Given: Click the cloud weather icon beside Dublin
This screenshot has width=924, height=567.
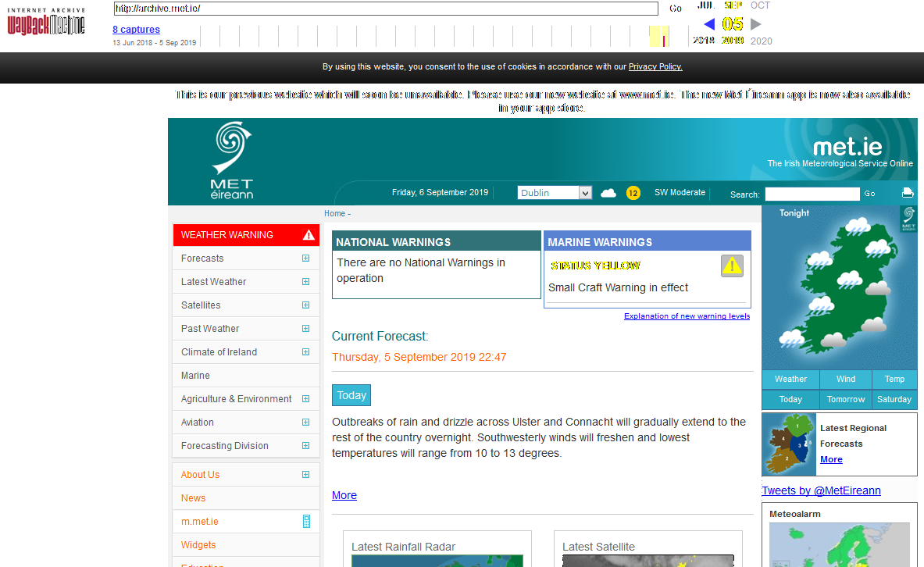Looking at the screenshot, I should pos(608,193).
